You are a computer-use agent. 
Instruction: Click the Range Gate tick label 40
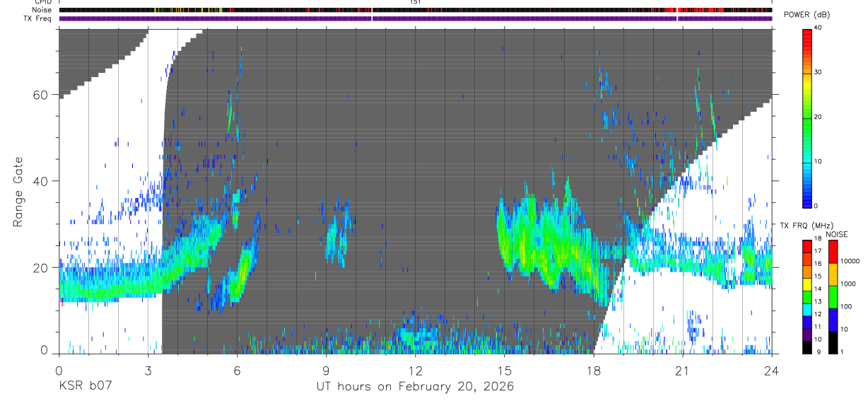tap(40, 181)
